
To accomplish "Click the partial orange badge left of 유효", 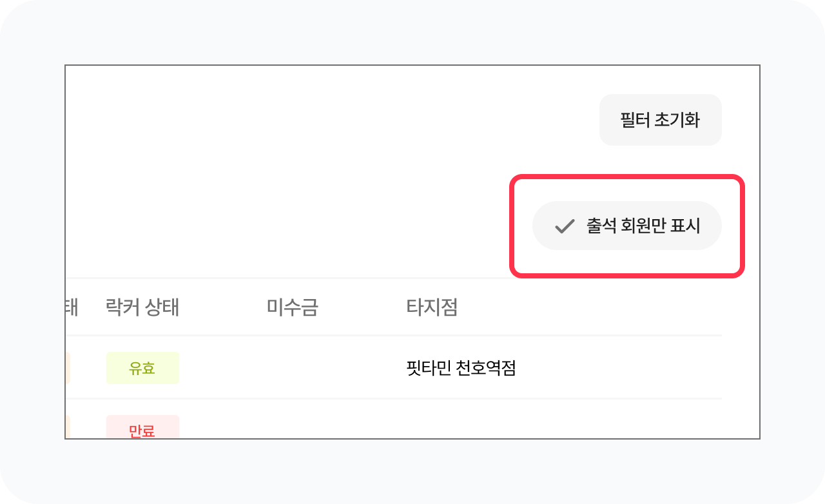I will pos(67,368).
